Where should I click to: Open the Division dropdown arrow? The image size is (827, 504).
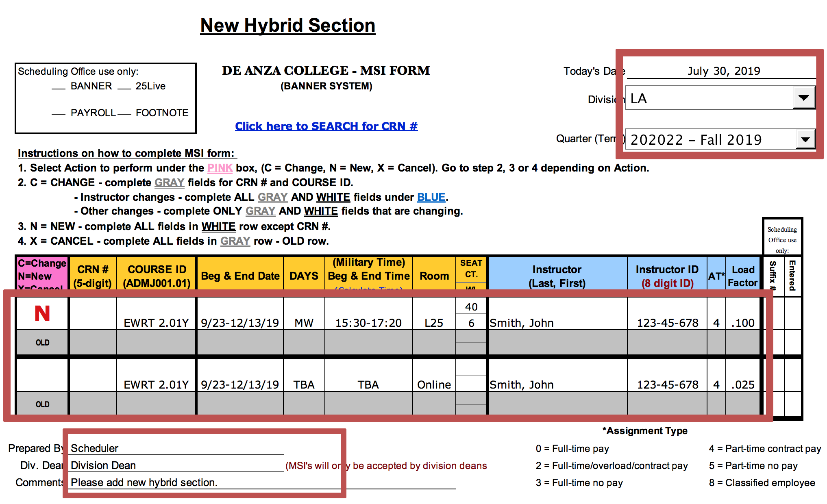[803, 98]
